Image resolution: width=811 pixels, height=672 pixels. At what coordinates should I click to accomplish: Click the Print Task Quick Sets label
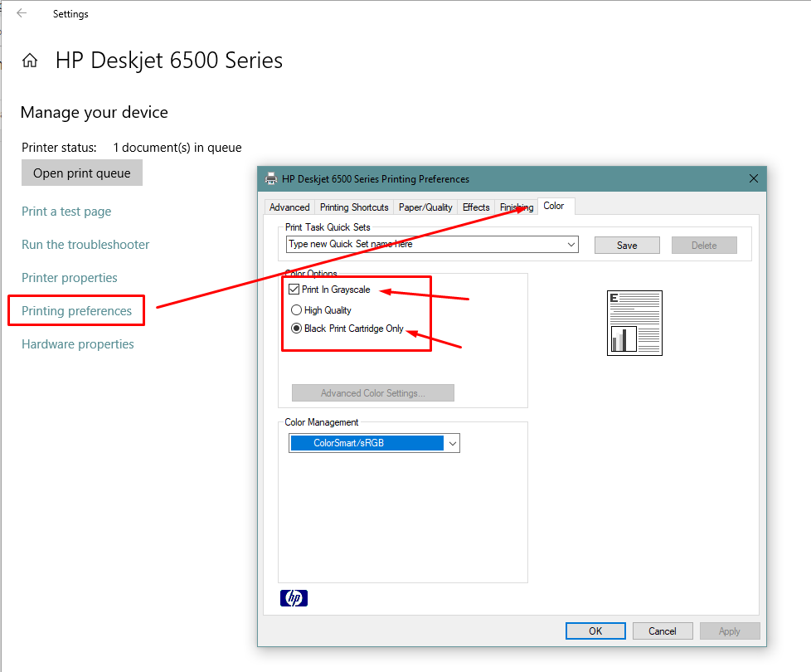click(328, 227)
